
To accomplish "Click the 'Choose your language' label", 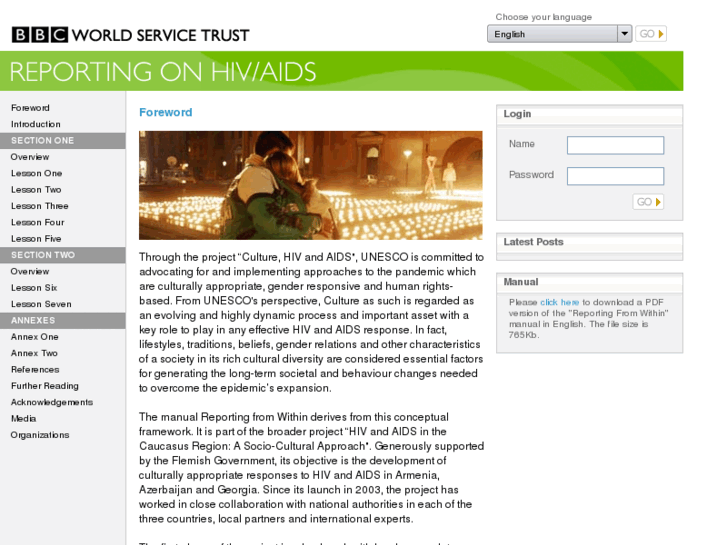I will pyautogui.click(x=543, y=17).
